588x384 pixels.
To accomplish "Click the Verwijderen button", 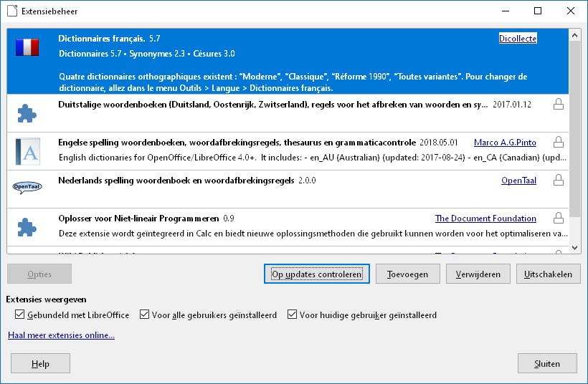I will click(x=478, y=274).
